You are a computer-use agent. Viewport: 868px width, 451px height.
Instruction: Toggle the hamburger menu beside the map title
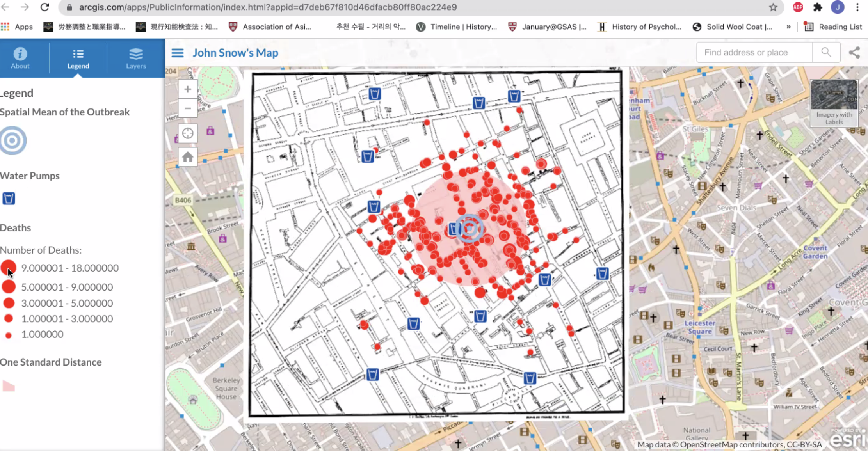(x=177, y=53)
